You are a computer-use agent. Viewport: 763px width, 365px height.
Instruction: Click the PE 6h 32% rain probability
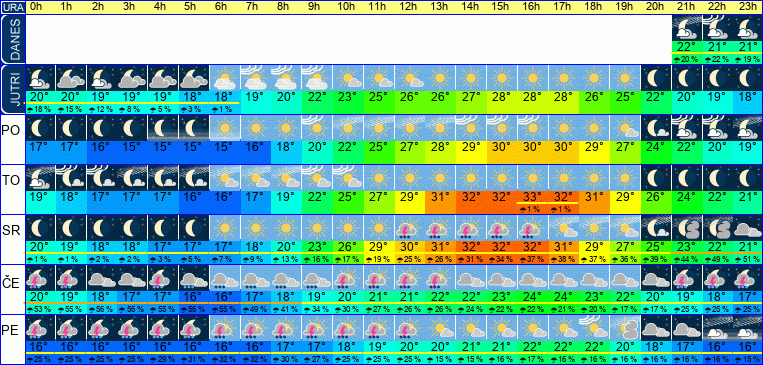point(225,360)
